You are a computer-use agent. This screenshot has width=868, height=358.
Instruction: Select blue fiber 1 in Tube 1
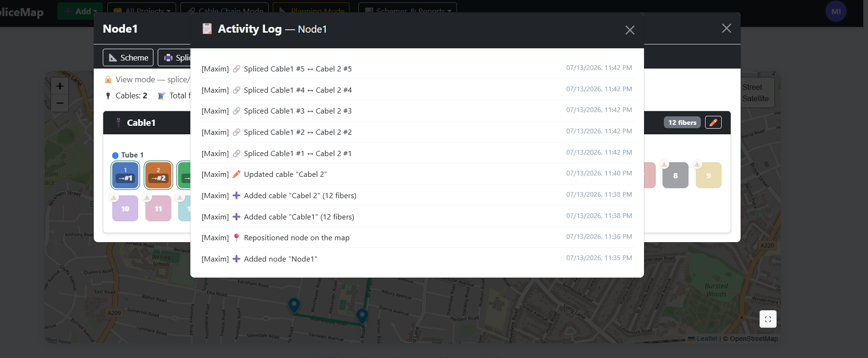click(125, 175)
